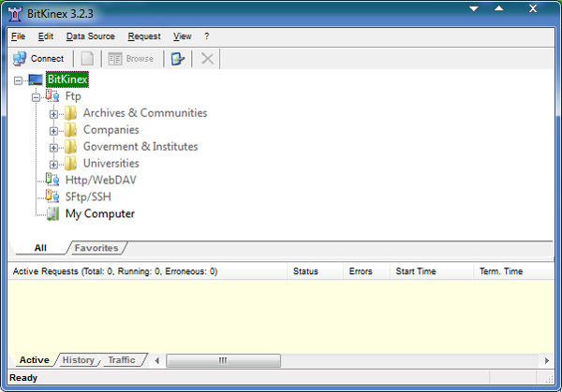Select the Universities tree label
The width and height of the screenshot is (562, 392).
click(x=111, y=163)
